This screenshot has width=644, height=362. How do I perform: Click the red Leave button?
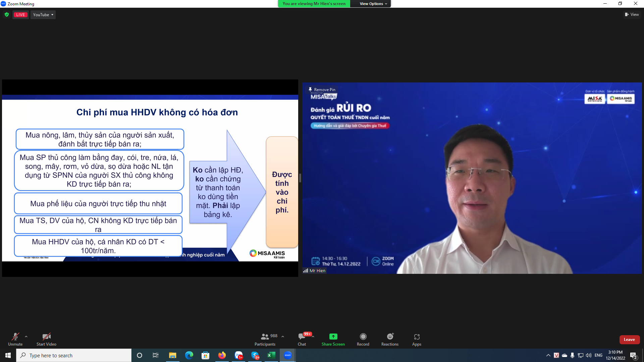click(x=629, y=340)
